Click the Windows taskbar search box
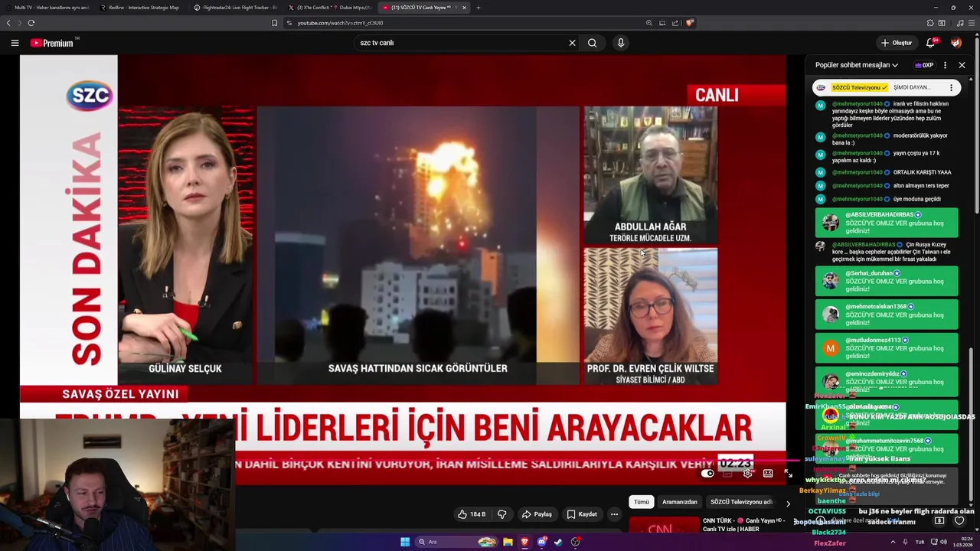Screen dimensions: 980x551 click(457, 542)
